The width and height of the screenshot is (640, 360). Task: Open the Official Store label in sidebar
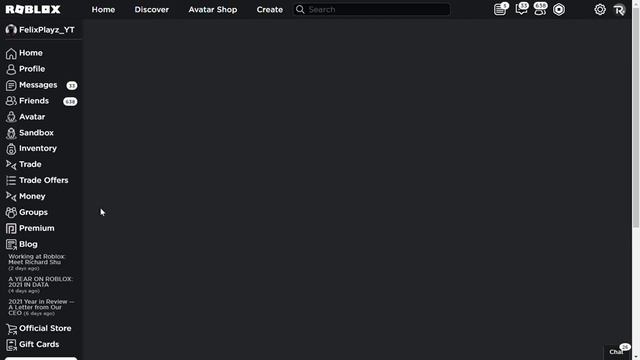pyautogui.click(x=45, y=329)
